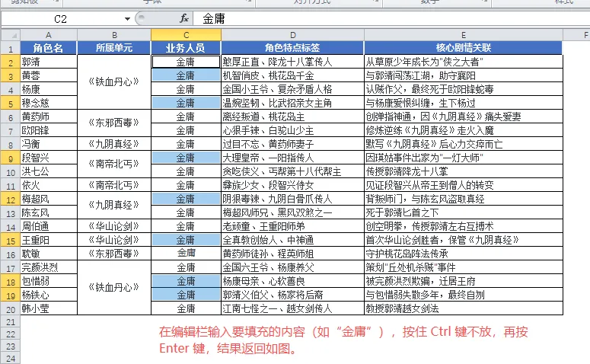Click cell 机智俏皮、桃花岛千金
The height and width of the screenshot is (364, 590).
(x=292, y=75)
